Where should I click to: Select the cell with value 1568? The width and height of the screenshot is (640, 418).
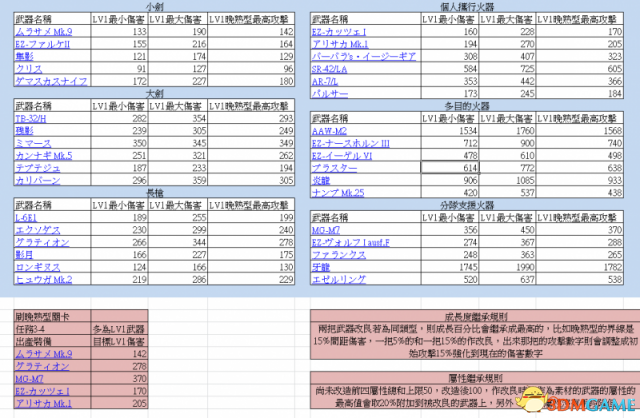pos(580,131)
